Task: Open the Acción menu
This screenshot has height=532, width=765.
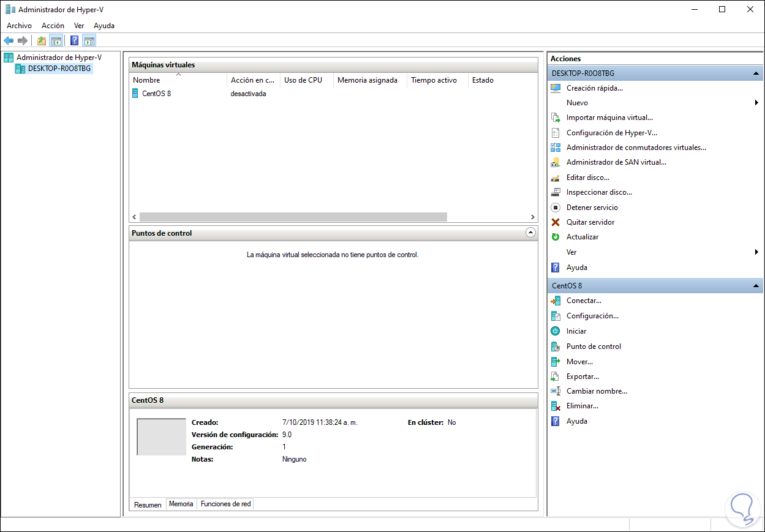Action: coord(53,26)
